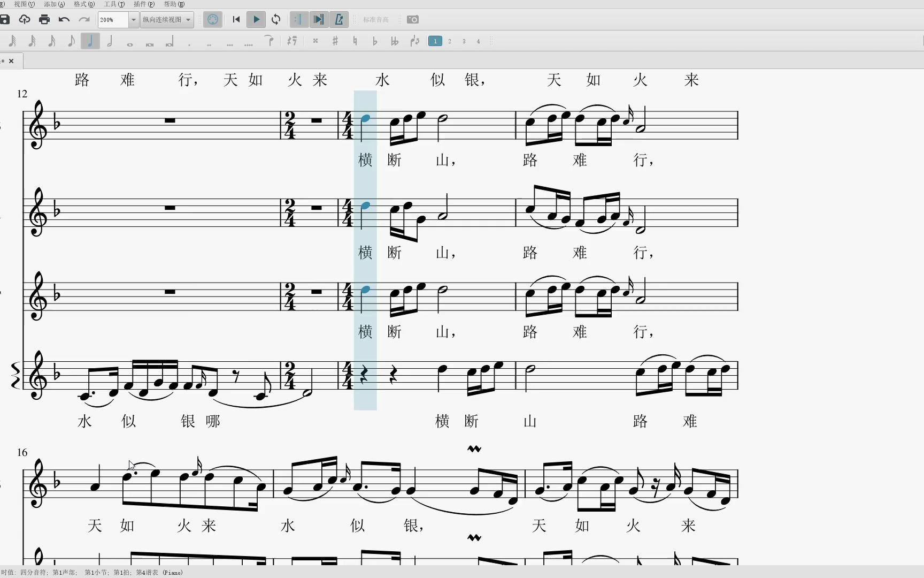Screen dimensions: 924x578
Task: Click the redo arrow icon
Action: (84, 20)
